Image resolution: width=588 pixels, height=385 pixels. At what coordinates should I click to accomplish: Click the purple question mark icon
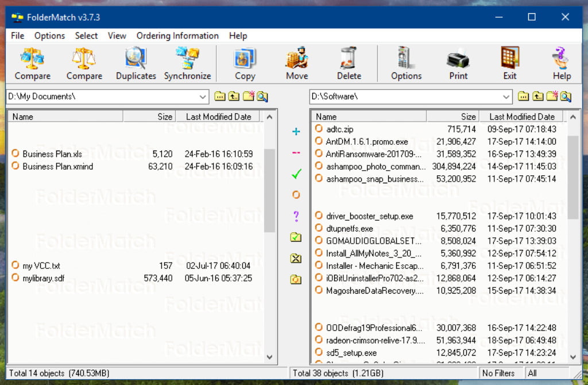(296, 216)
